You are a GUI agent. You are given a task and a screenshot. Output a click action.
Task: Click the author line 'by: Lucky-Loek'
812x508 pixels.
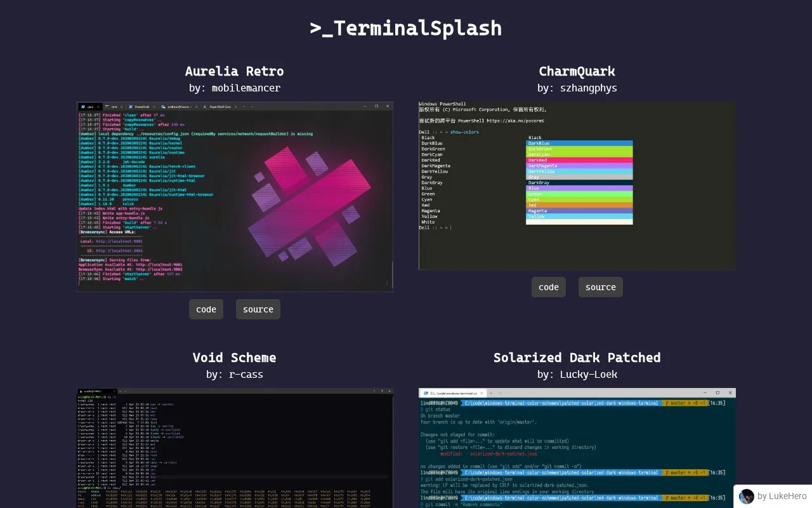point(577,375)
